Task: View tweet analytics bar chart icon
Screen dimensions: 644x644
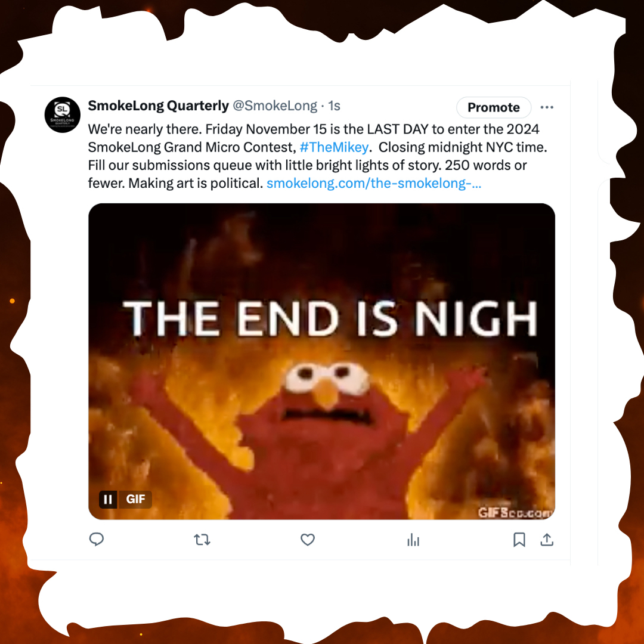Action: 413,540
